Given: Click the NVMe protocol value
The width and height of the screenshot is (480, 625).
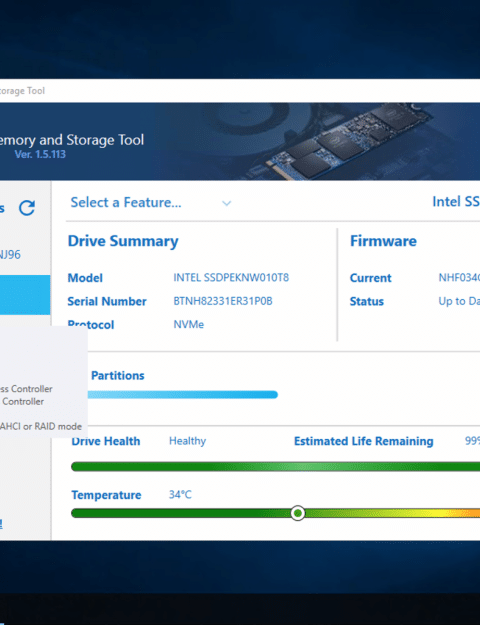Looking at the screenshot, I should tap(189, 324).
